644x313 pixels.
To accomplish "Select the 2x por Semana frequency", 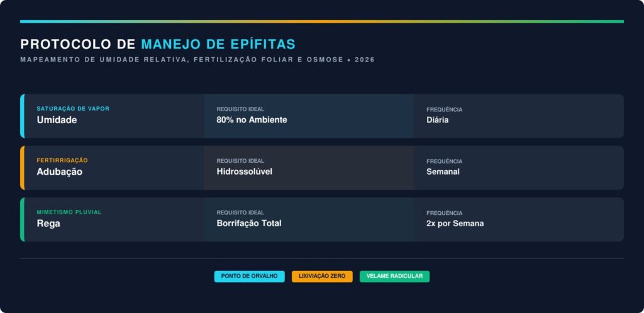I will tap(455, 223).
